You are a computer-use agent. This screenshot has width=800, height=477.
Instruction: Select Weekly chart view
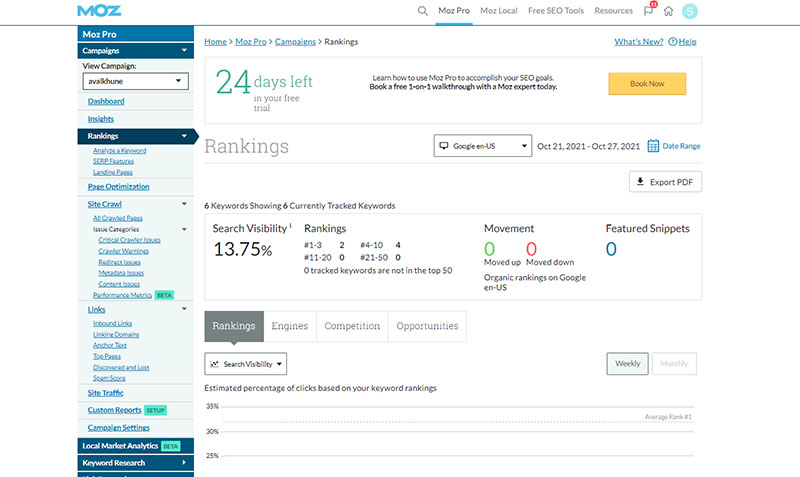coord(628,364)
